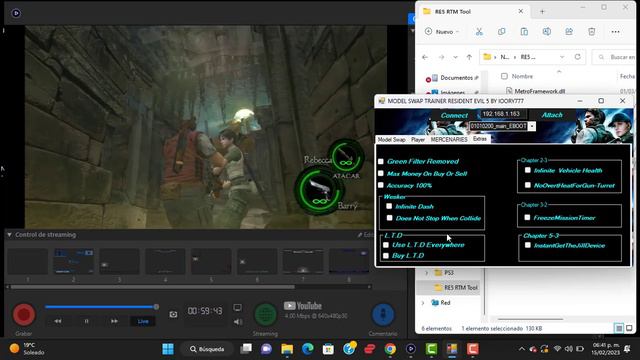Click Paste icon in File Explorer toolbar
Screen dimensions: 640x360
point(524,31)
